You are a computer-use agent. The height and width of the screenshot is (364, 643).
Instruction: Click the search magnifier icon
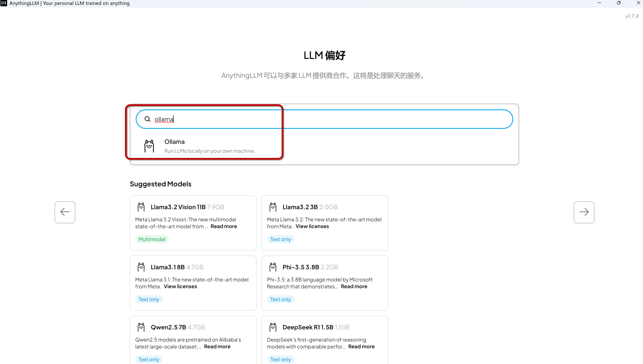(x=148, y=119)
